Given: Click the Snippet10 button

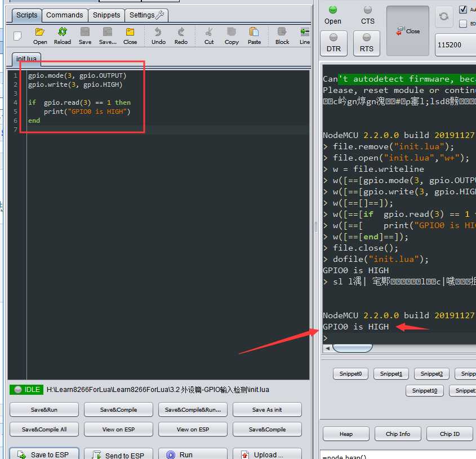Looking at the screenshot, I should point(424,391).
